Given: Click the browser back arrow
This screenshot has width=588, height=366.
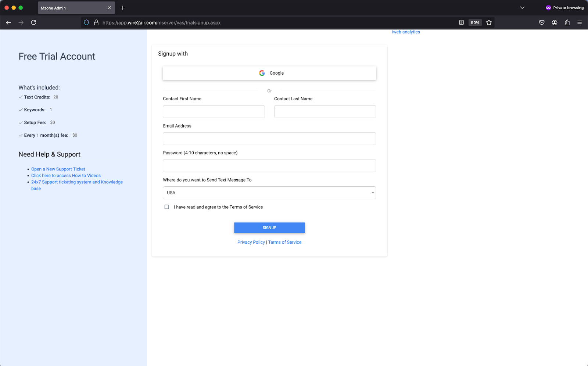Looking at the screenshot, I should tap(8, 22).
